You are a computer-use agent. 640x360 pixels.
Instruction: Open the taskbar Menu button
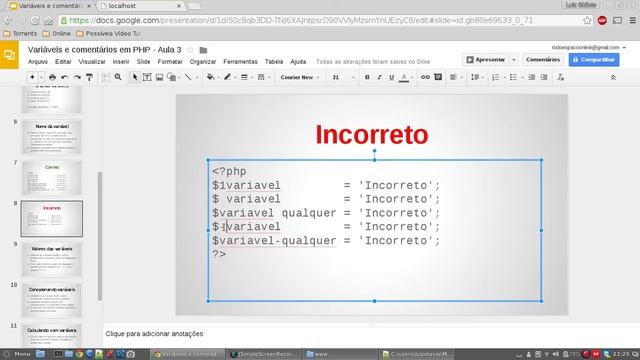click(x=17, y=354)
